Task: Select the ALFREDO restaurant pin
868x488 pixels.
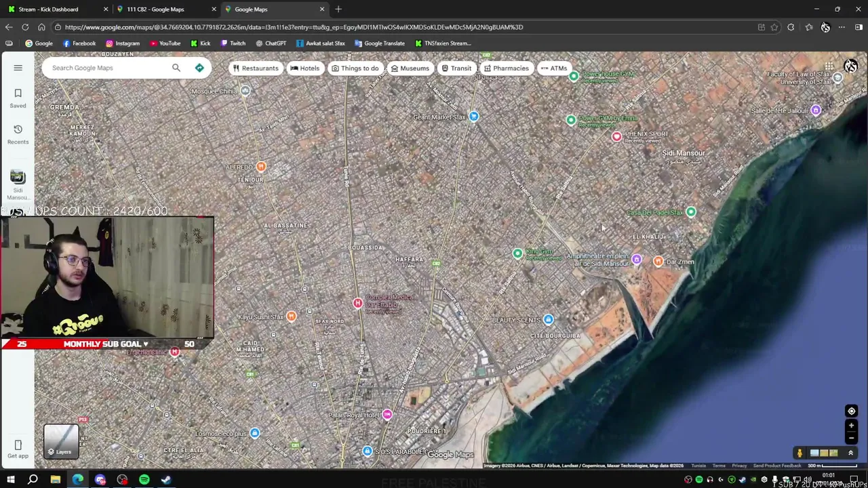Action: coord(261,167)
